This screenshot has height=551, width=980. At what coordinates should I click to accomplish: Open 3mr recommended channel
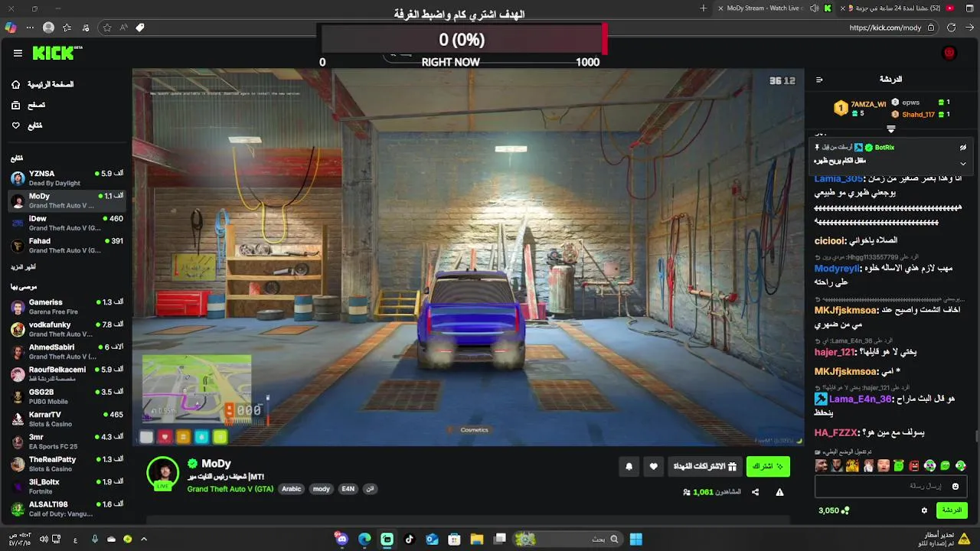pos(67,442)
